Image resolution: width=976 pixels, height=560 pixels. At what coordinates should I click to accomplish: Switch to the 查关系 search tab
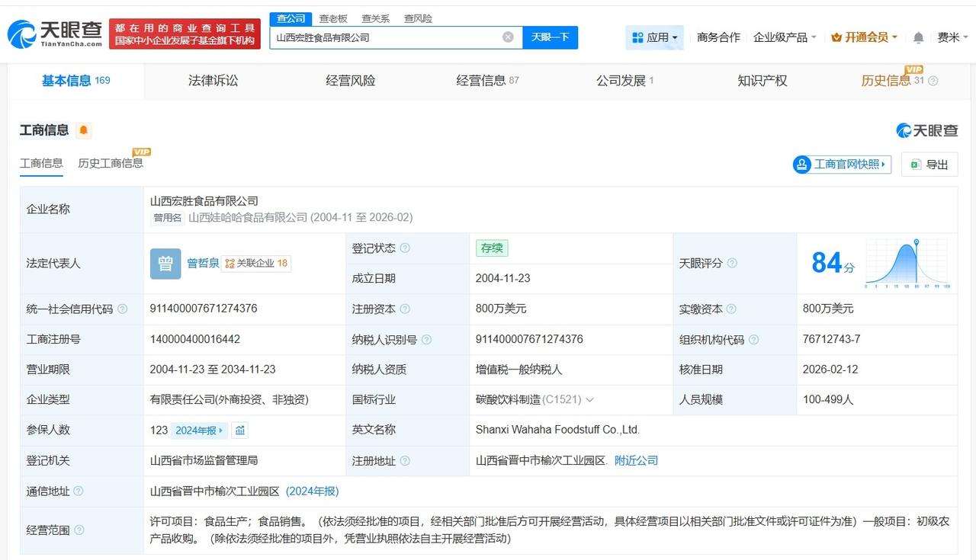(x=375, y=18)
